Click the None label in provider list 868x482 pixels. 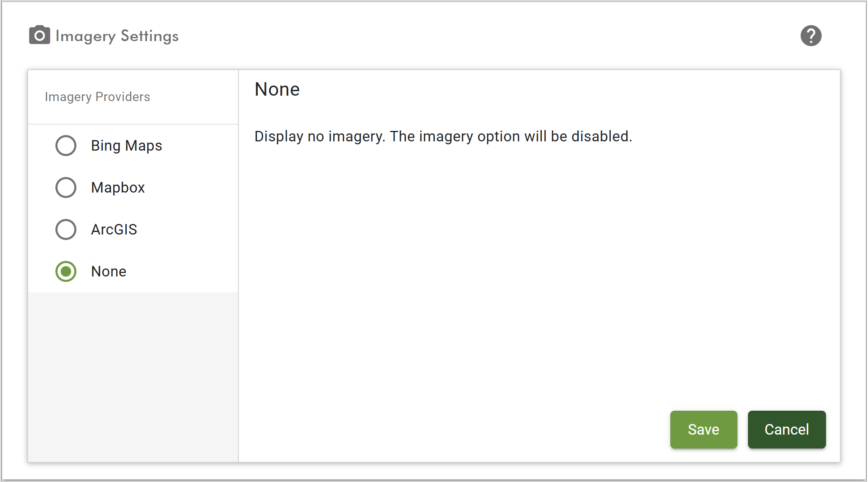109,271
